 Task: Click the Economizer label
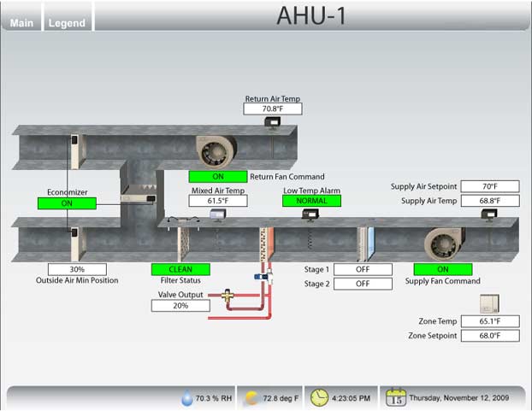click(x=68, y=192)
